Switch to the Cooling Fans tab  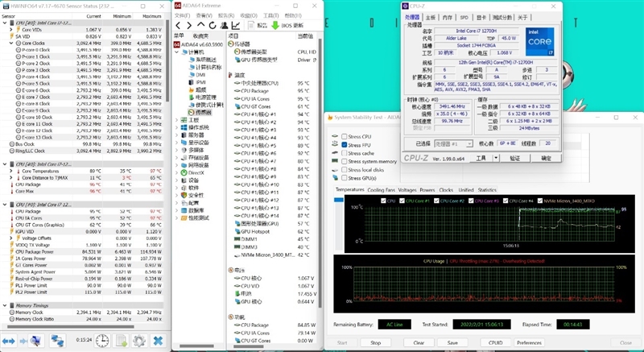click(x=381, y=190)
